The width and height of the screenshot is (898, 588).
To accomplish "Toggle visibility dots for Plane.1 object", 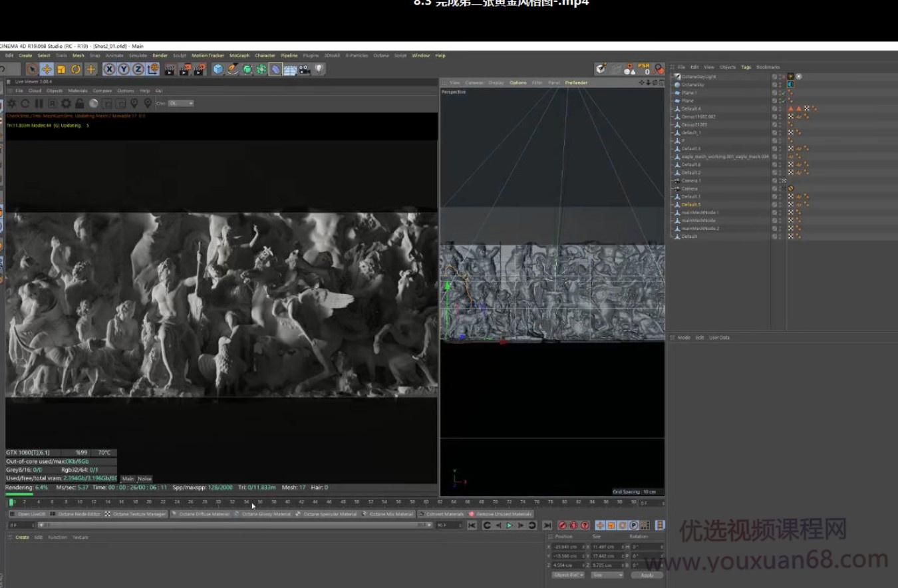I will tap(780, 93).
